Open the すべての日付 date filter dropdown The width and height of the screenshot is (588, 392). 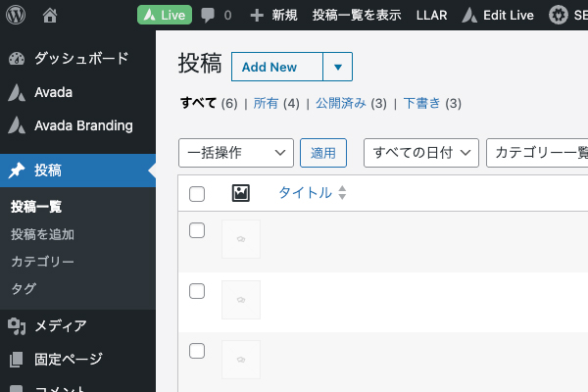(x=421, y=153)
